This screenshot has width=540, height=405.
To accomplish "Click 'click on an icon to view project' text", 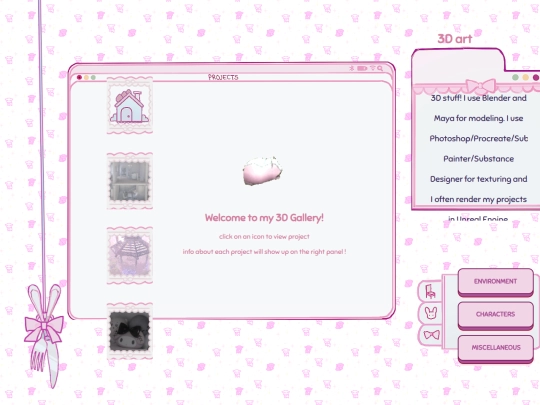I will pyautogui.click(x=264, y=237).
